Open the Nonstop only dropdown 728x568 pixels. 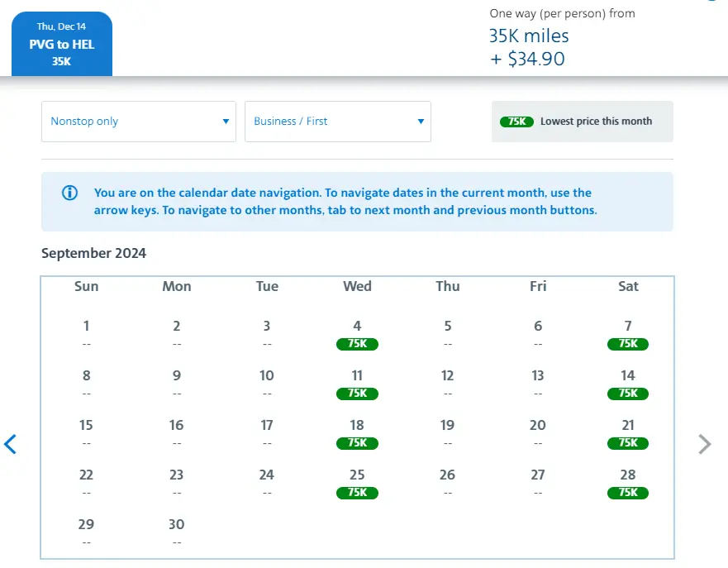click(x=139, y=122)
